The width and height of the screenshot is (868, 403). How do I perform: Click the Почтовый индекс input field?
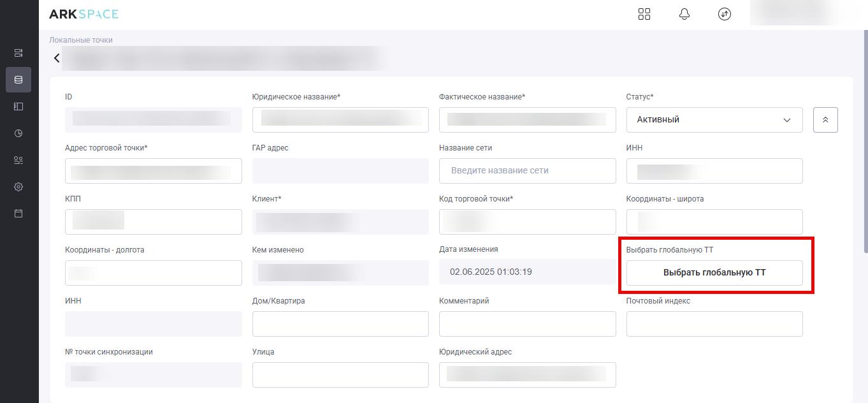(x=714, y=324)
